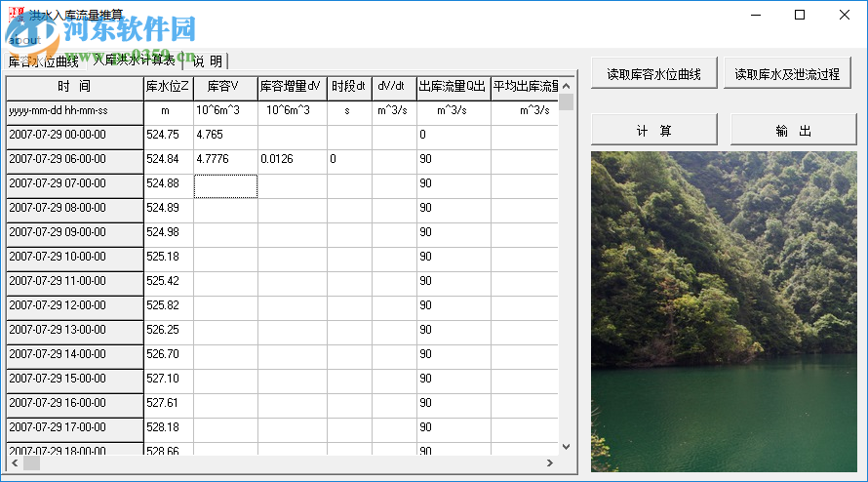Viewport: 868px width, 482px height.
Task: Click water level cell 524.75
Action: 169,137
